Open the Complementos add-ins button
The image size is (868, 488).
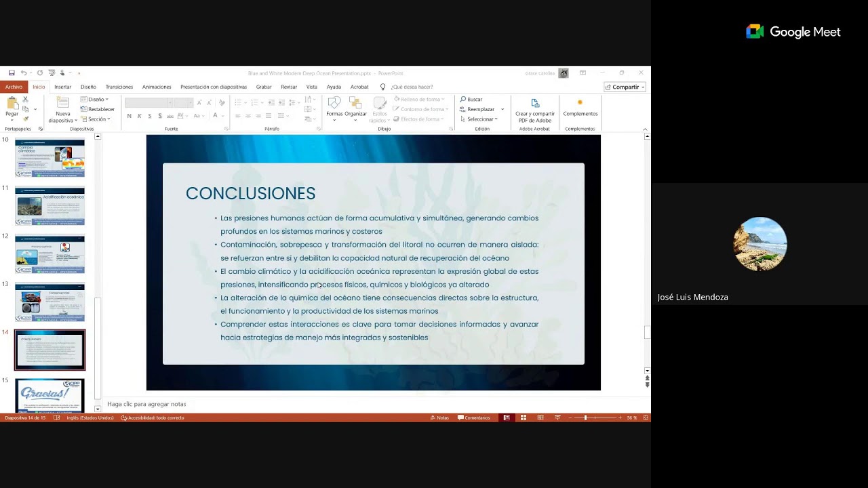(x=580, y=107)
